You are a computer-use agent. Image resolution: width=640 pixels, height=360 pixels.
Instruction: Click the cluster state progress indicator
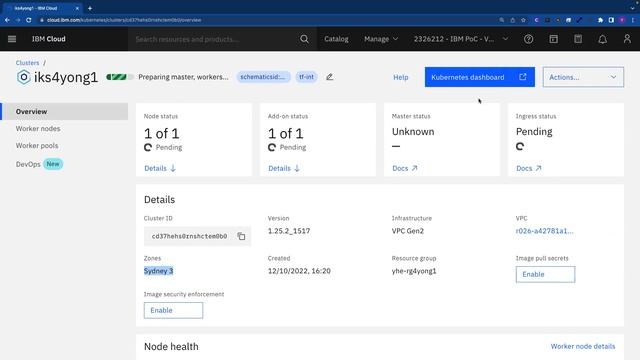point(119,77)
